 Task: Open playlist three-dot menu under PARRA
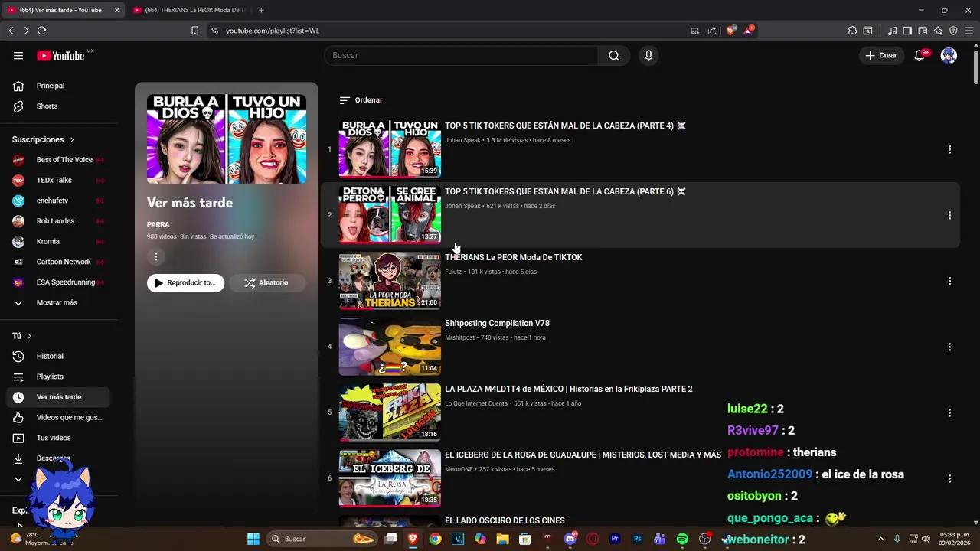155,256
